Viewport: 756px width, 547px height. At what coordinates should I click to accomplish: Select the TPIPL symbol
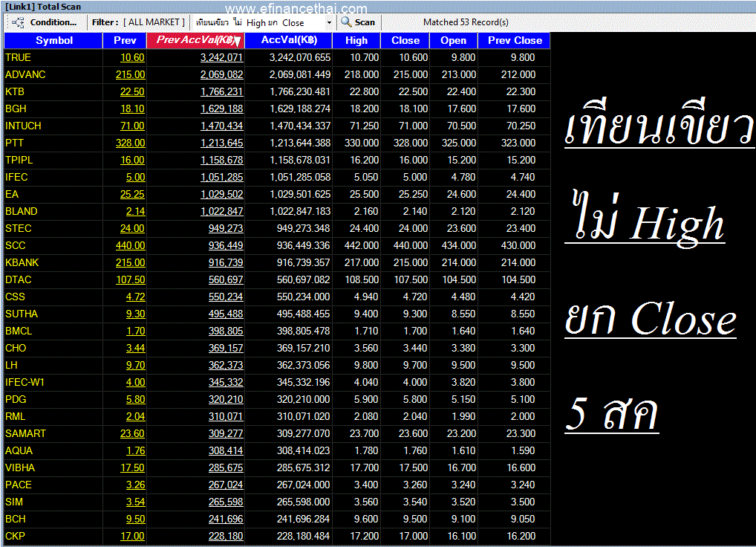tap(19, 160)
